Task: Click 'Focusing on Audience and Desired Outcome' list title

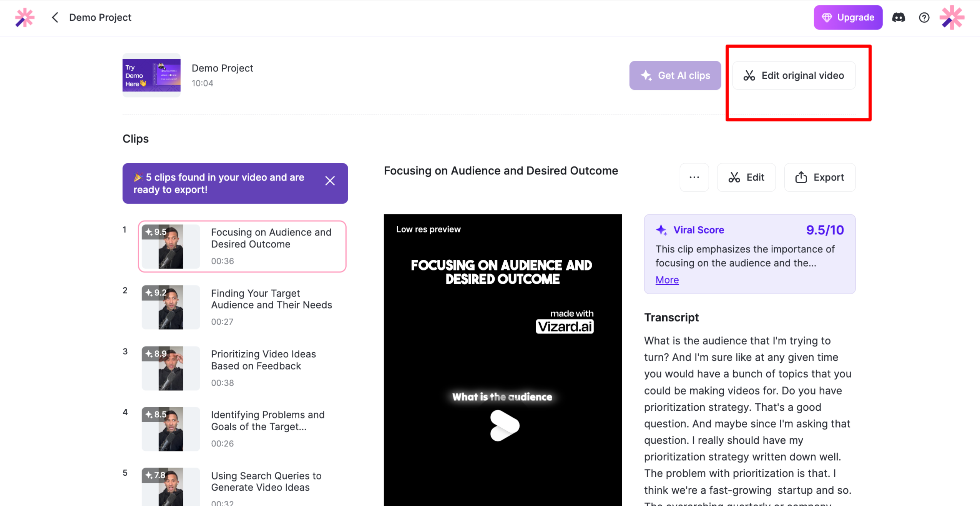Action: [x=271, y=238]
